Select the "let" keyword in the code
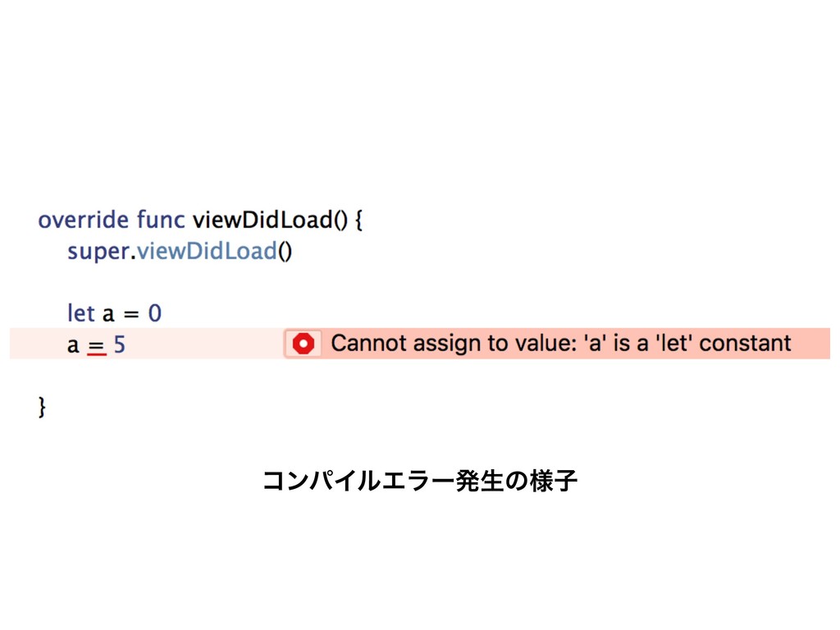Image resolution: width=840 pixels, height=630 pixels. point(81,313)
